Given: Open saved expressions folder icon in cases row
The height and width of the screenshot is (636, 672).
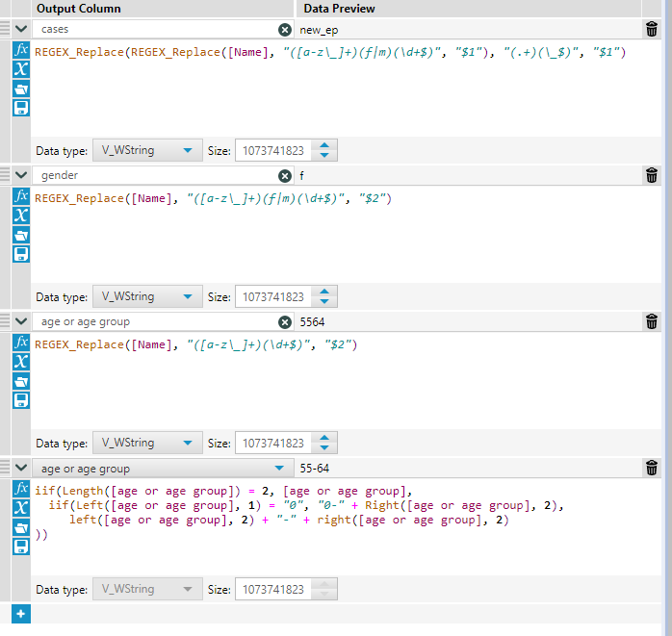Looking at the screenshot, I should 21,89.
